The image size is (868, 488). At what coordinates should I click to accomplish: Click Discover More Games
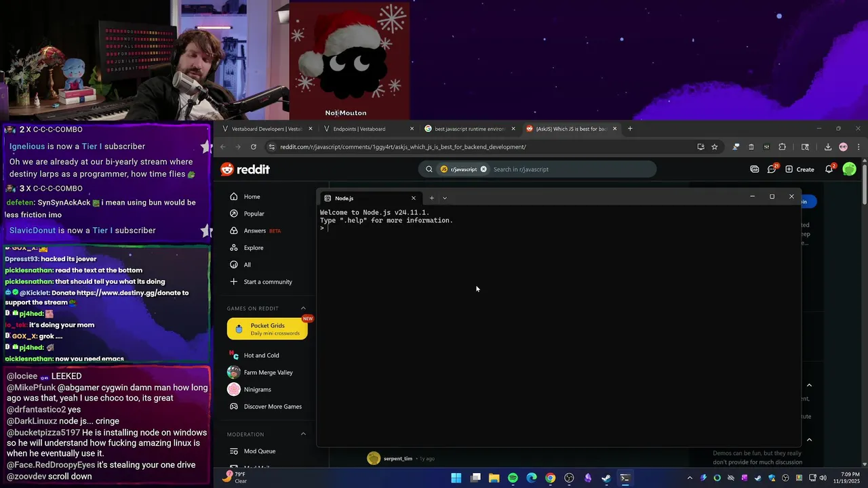coord(267,406)
